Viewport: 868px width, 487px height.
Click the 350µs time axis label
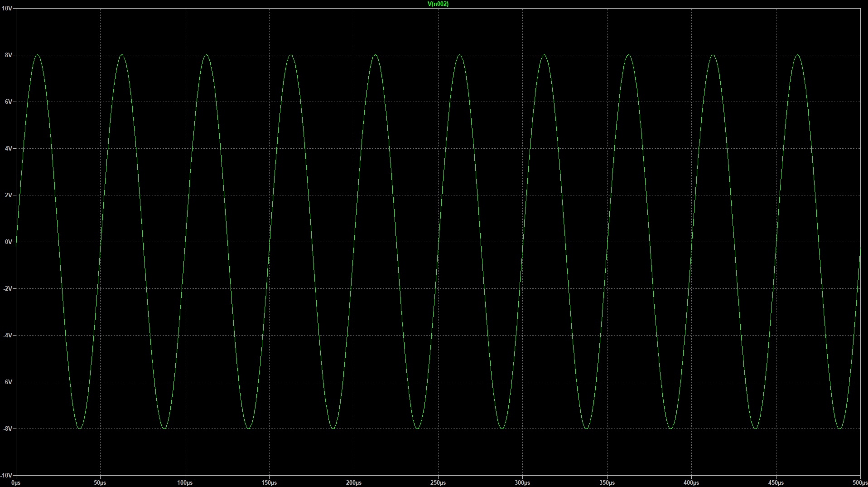tap(607, 483)
